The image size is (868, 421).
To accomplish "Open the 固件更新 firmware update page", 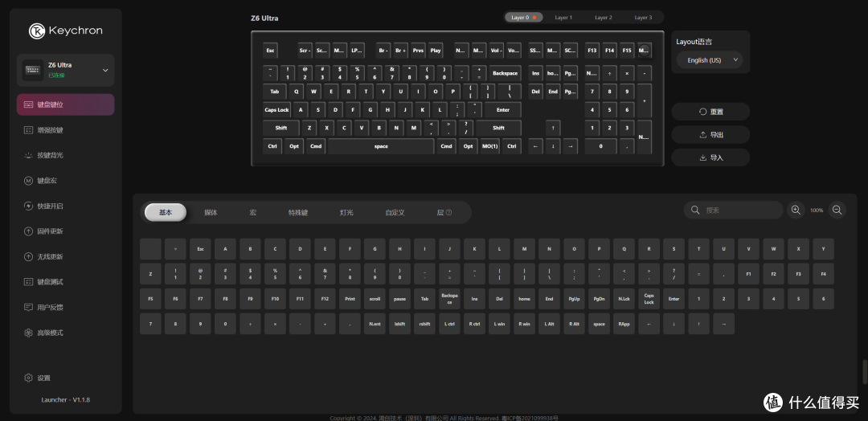I will pyautogui.click(x=65, y=231).
